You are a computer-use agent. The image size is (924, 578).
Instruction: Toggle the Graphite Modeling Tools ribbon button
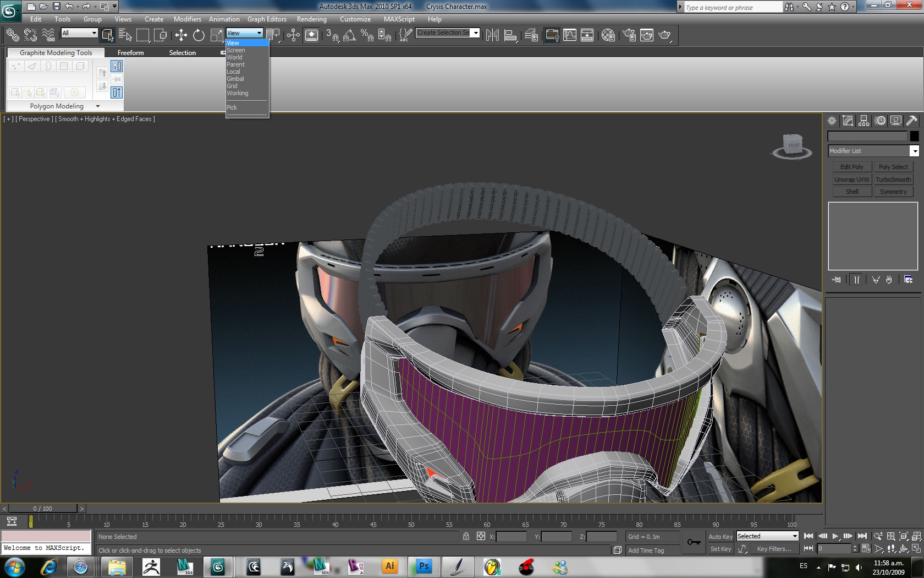pyautogui.click(x=552, y=35)
